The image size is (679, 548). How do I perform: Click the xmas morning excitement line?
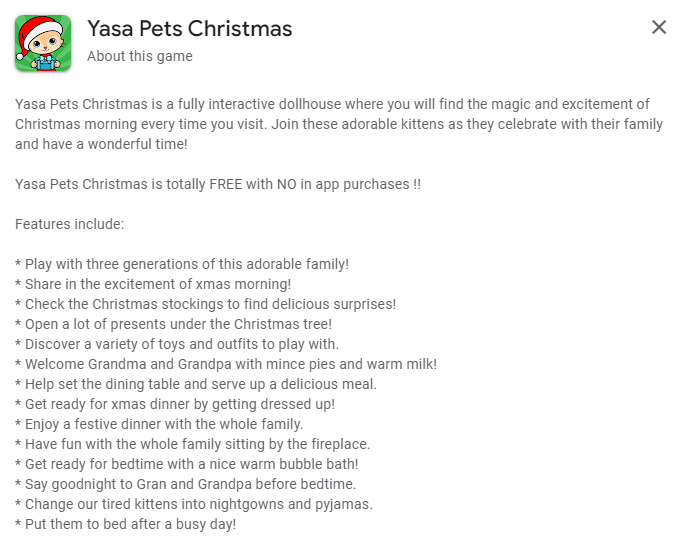153,284
